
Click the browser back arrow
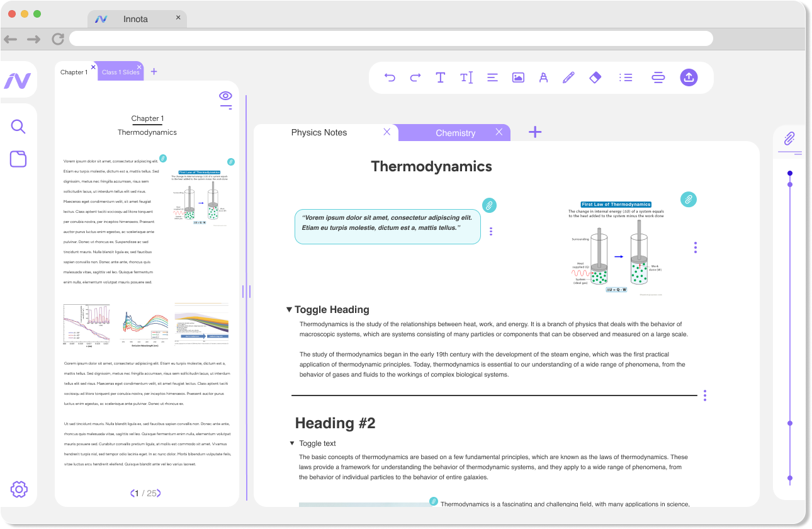(10, 39)
